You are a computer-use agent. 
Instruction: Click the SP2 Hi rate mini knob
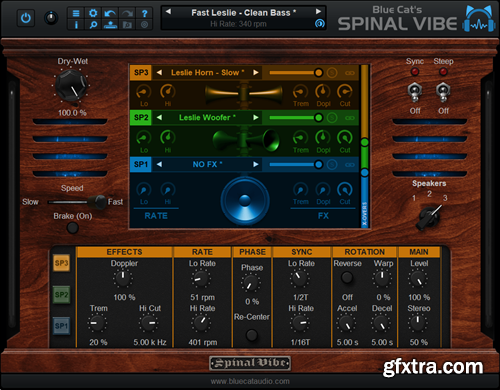pos(168,138)
